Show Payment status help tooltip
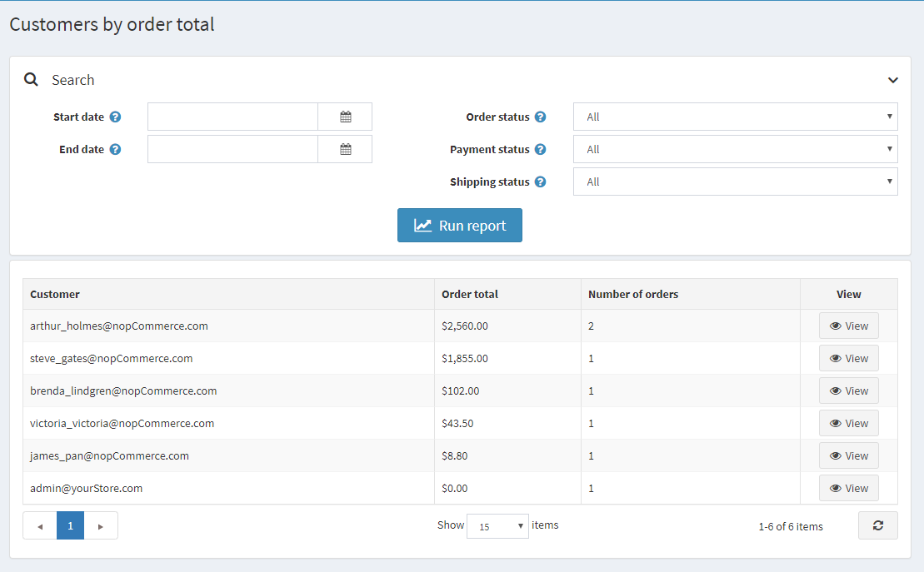The image size is (924, 572). point(541,150)
